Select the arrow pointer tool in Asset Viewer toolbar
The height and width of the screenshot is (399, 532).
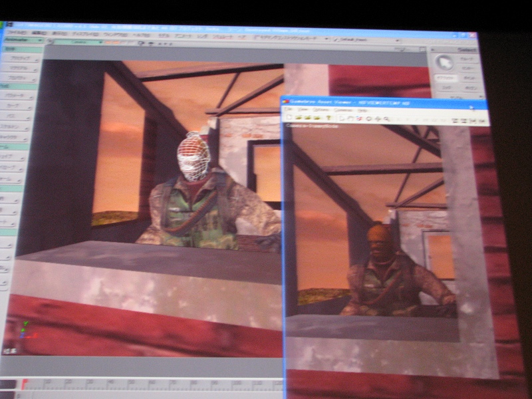coord(342,118)
